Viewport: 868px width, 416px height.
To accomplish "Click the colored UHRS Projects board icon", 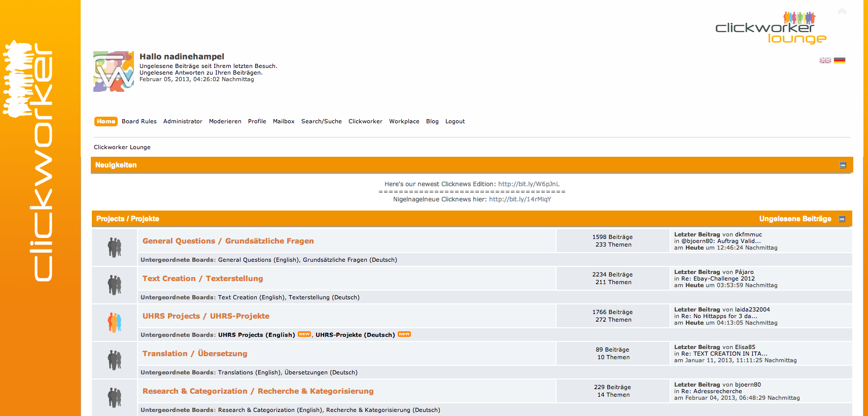I will pyautogui.click(x=115, y=323).
